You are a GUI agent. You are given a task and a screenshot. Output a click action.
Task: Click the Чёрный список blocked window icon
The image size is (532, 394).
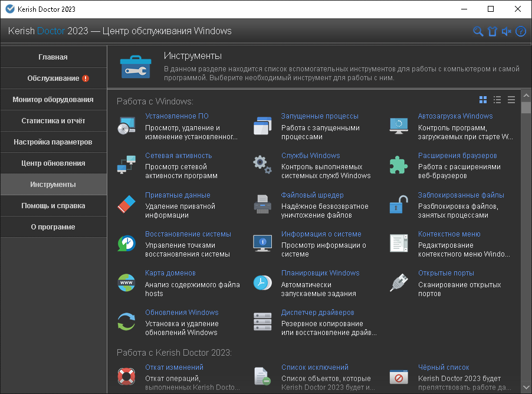(399, 377)
